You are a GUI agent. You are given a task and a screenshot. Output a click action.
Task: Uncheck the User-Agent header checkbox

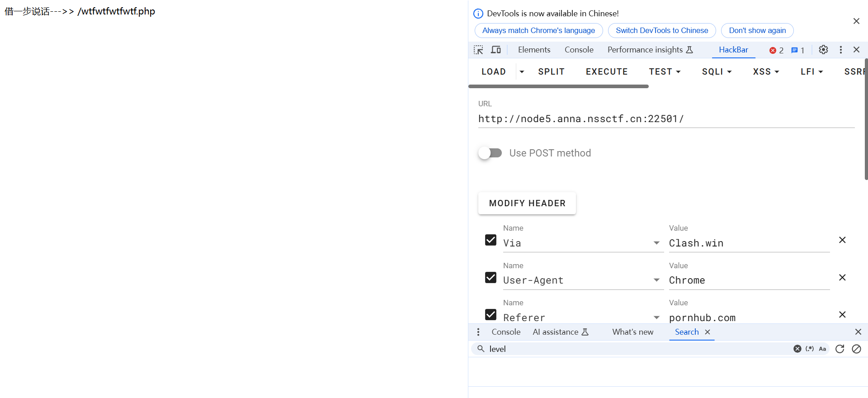(491, 277)
